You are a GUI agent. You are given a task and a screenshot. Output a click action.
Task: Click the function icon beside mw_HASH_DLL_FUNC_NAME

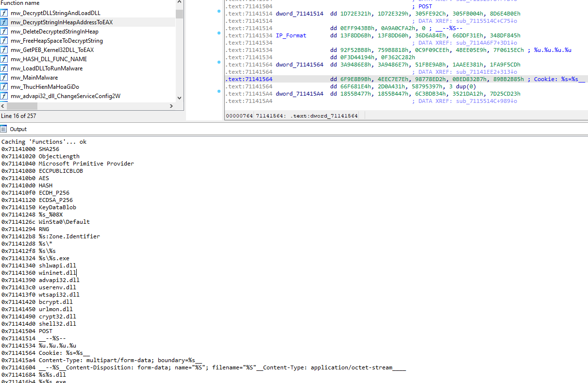pyautogui.click(x=4, y=59)
